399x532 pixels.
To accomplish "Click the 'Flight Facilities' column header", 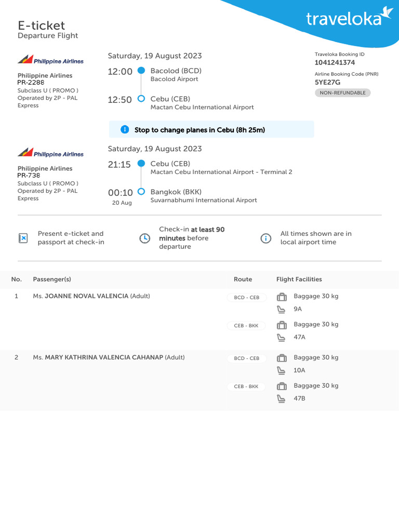I will [x=299, y=280].
